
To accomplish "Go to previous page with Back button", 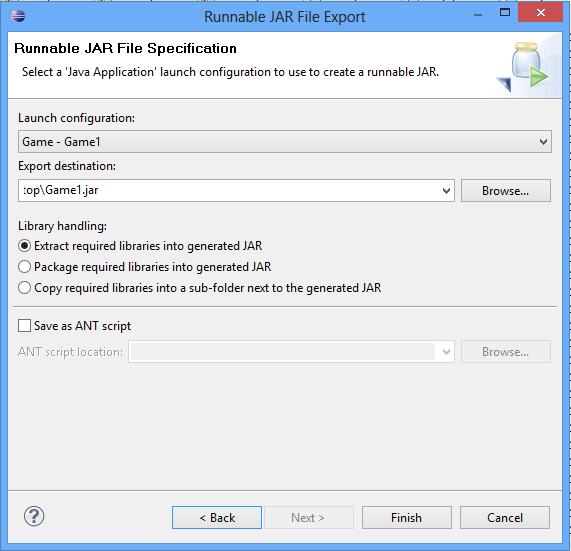I will (x=217, y=517).
